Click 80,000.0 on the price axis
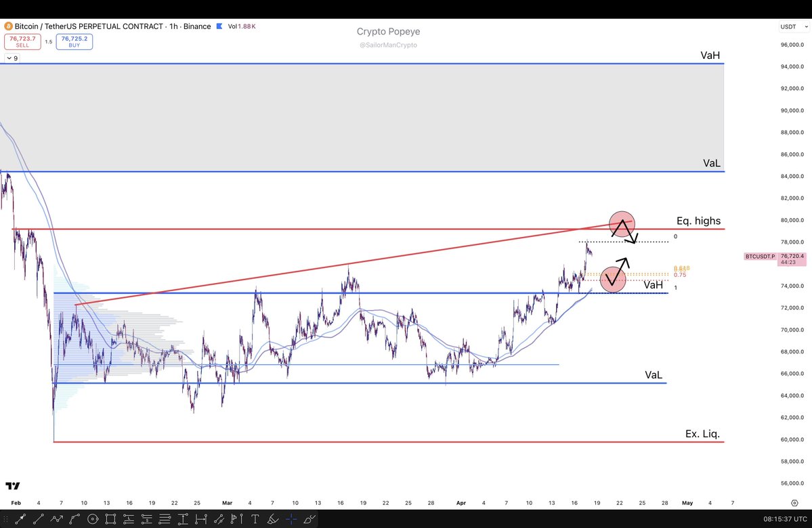The width and height of the screenshot is (812, 528). point(792,220)
